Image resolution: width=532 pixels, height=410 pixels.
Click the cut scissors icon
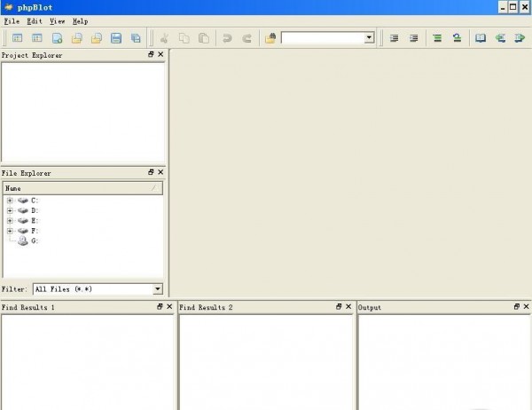coord(163,38)
